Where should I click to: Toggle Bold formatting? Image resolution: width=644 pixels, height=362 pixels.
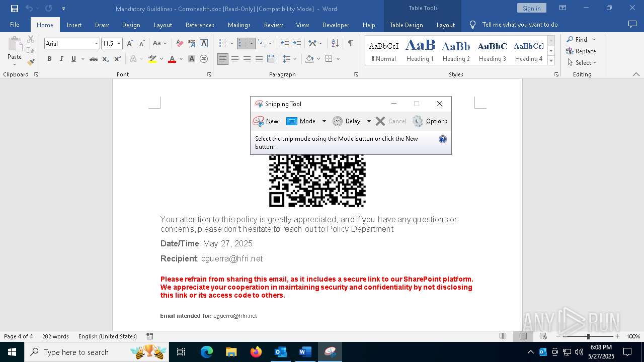point(49,59)
